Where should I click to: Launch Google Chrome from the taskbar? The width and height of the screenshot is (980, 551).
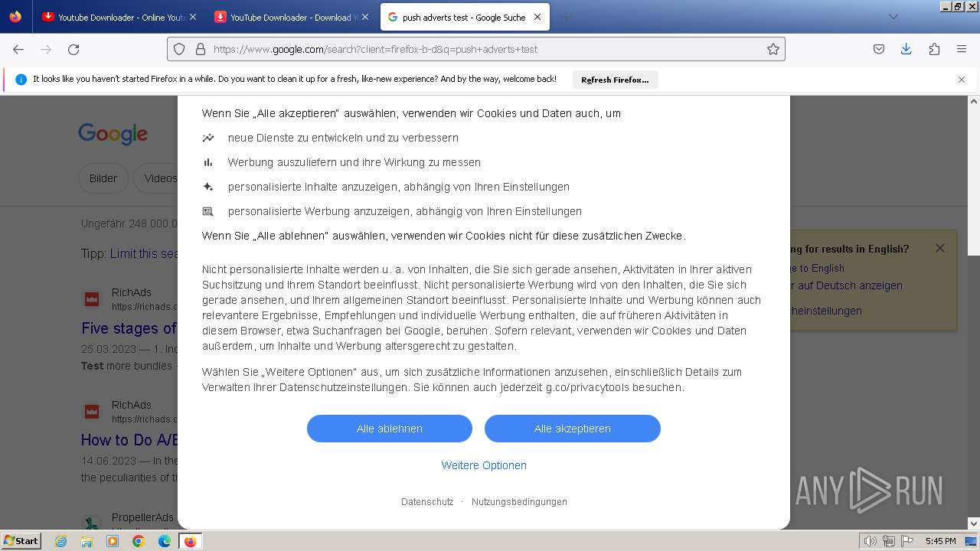pos(139,541)
